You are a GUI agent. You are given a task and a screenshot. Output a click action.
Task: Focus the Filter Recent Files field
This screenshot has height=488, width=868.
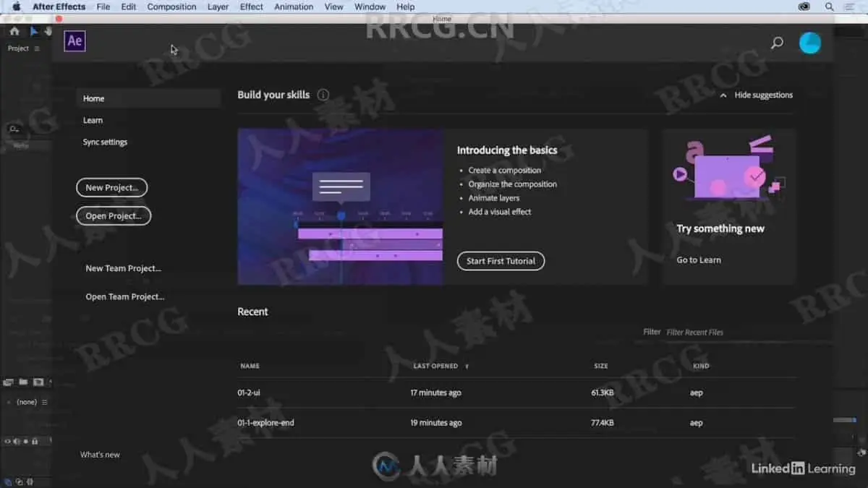click(729, 333)
